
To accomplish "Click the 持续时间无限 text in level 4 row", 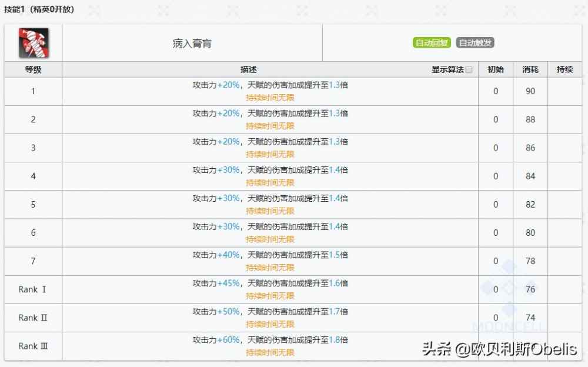I will (x=270, y=182).
